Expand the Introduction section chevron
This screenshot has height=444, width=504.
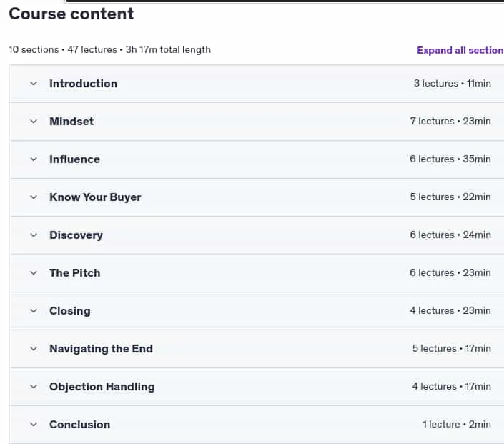point(34,84)
